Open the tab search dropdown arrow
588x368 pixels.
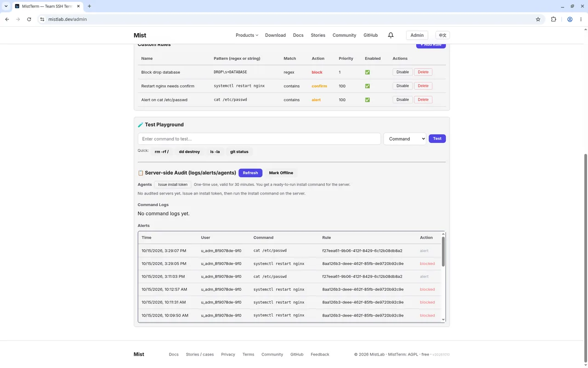(x=6, y=6)
